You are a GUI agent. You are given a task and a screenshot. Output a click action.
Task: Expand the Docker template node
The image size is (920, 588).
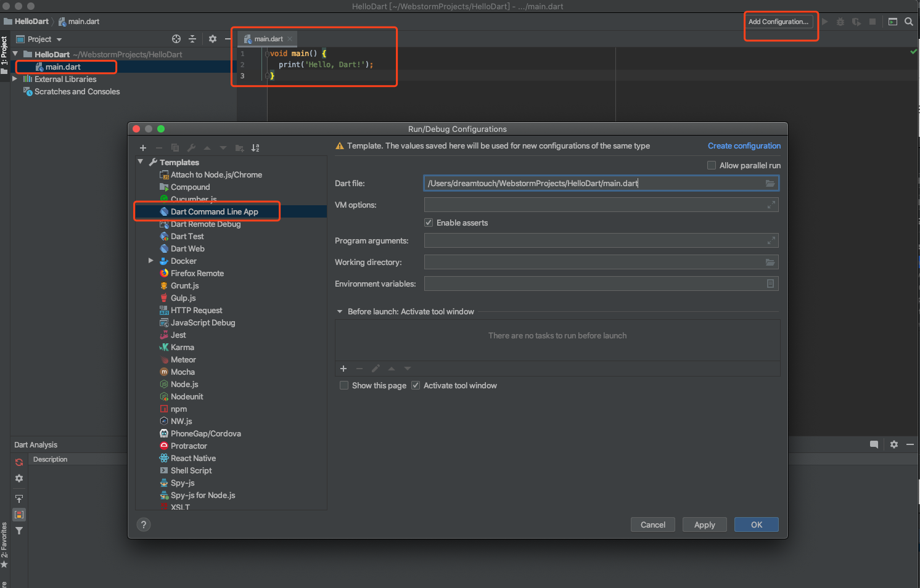coord(150,261)
